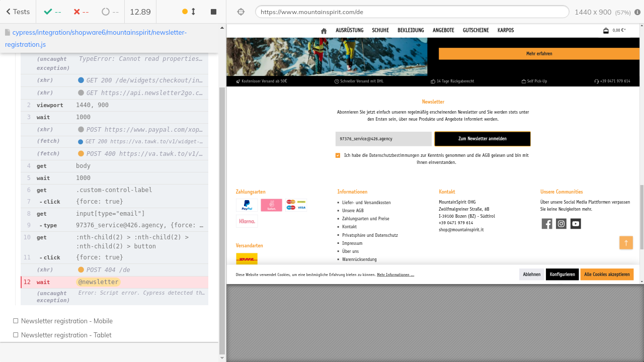Click the viewport info icon beside 57%

[x=637, y=12]
